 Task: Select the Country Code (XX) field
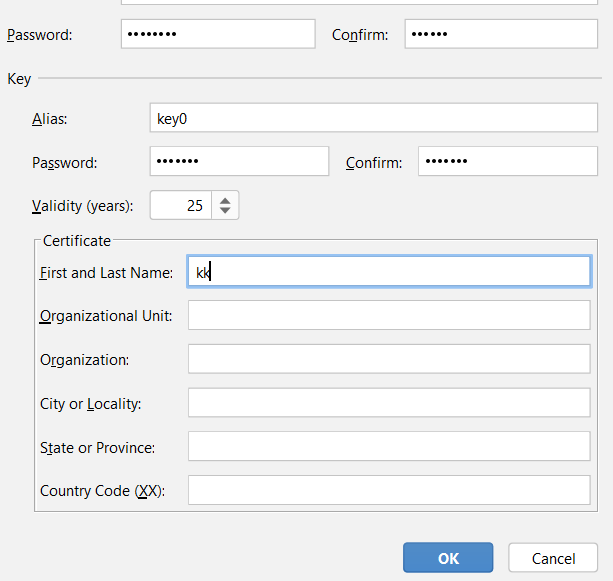(389, 490)
